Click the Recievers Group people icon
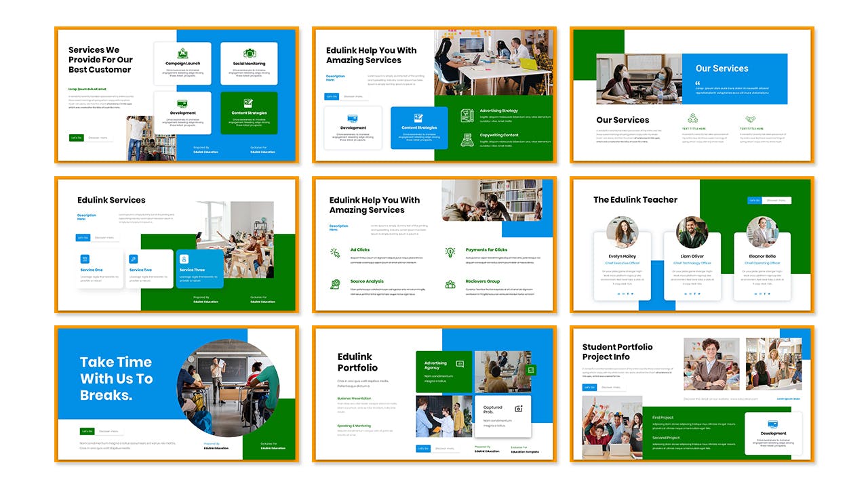Screen dimensions: 868x488 click(450, 284)
